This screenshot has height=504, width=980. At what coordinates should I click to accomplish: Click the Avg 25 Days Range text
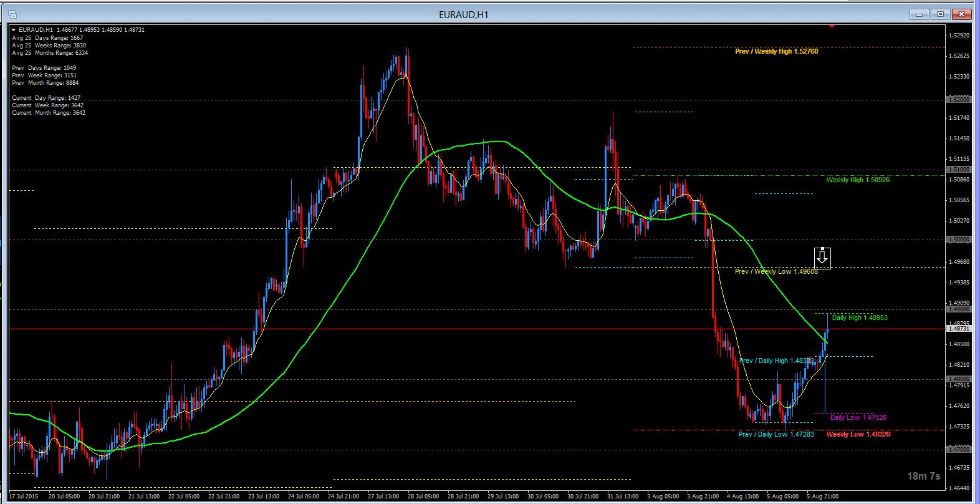tap(47, 38)
